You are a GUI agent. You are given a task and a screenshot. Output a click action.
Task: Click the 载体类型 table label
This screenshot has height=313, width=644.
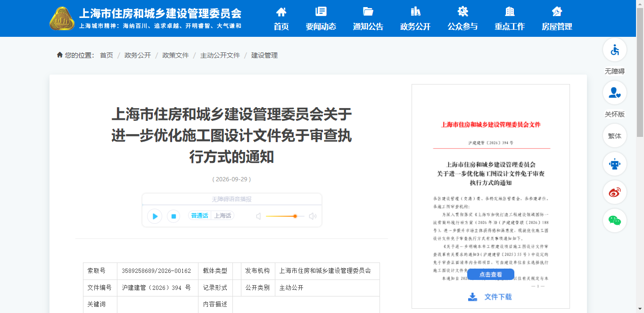pyautogui.click(x=215, y=271)
